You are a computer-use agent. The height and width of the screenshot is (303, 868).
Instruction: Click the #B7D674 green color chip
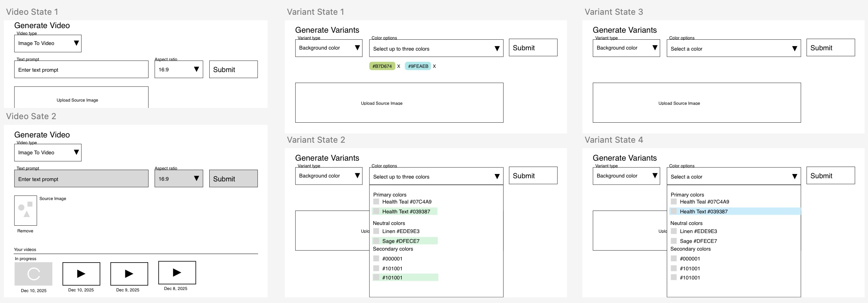tap(382, 66)
